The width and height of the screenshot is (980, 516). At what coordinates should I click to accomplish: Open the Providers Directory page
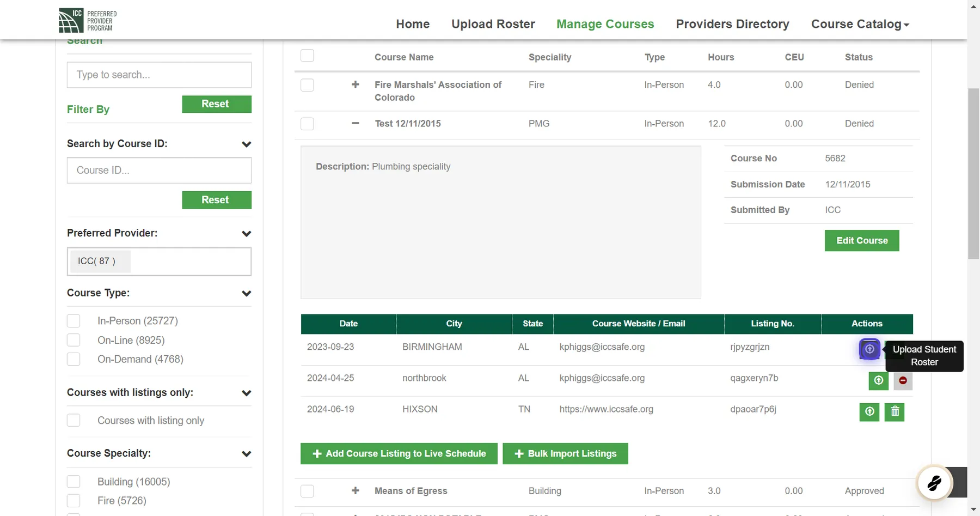(x=732, y=24)
